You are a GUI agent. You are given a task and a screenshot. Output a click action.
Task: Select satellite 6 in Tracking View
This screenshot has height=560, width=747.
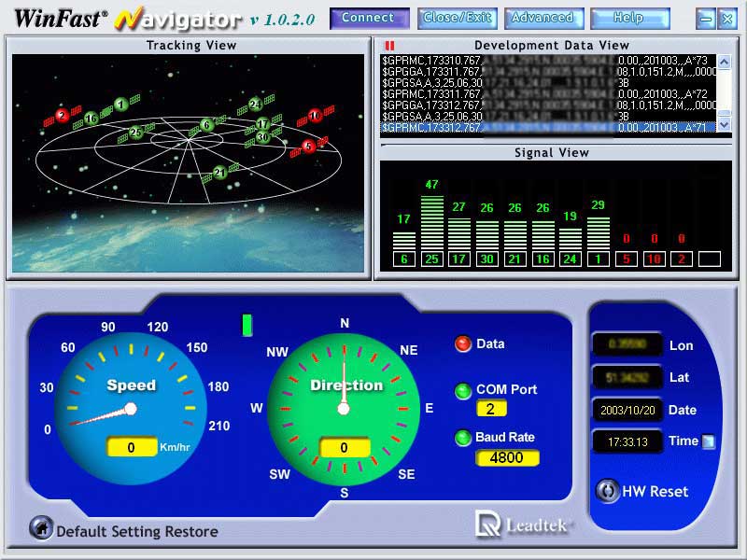pyautogui.click(x=206, y=125)
